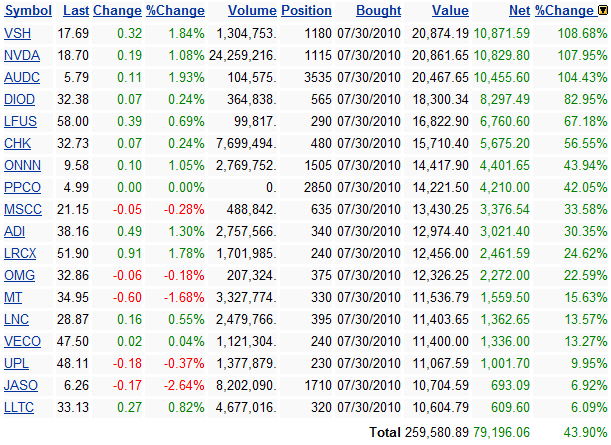Click the sort indicator icon beside last %Change header
This screenshot has width=611, height=445.
[x=603, y=11]
